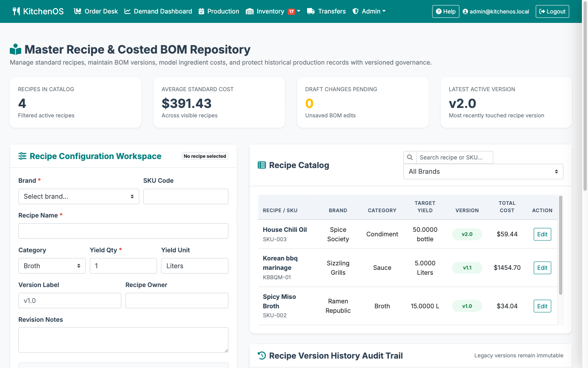Click the KBBQM-01 SKU text

click(277, 277)
